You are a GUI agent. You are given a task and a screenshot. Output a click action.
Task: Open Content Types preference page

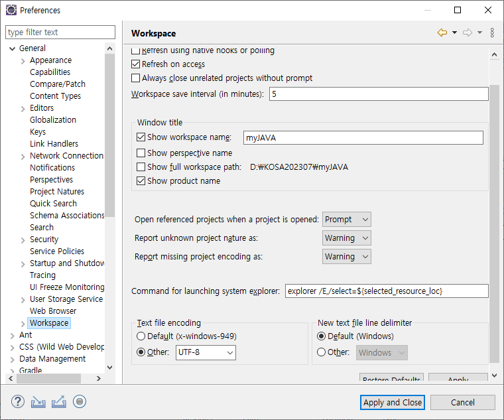[55, 96]
